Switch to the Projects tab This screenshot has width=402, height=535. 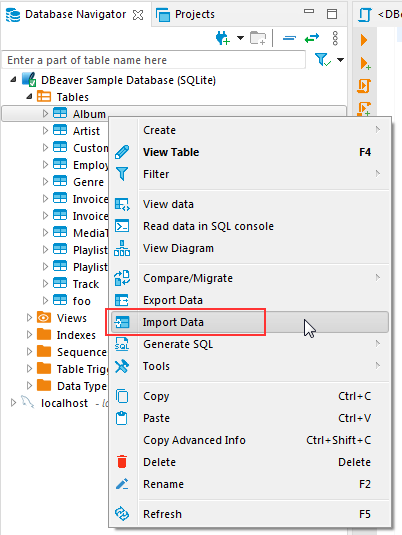(185, 14)
